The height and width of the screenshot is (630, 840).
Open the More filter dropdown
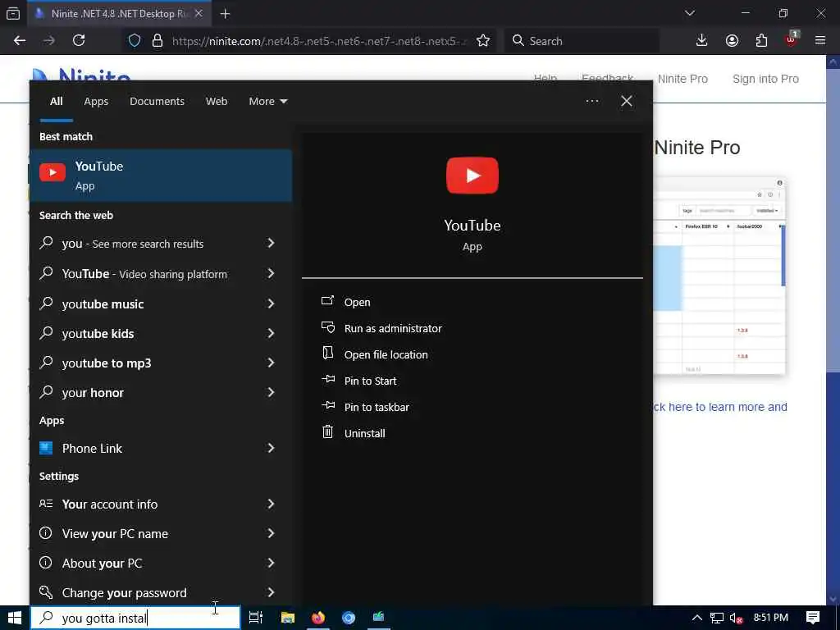click(268, 101)
